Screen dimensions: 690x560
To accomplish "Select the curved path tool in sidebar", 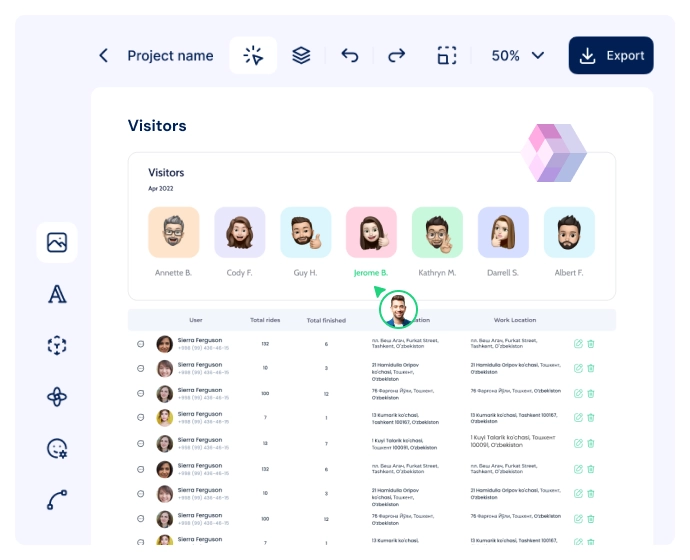I will tap(57, 501).
